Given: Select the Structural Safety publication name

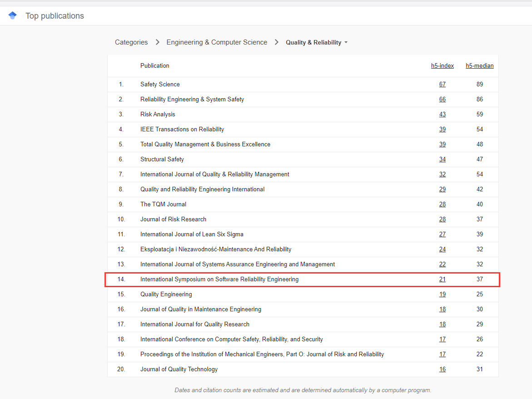Looking at the screenshot, I should pos(162,159).
